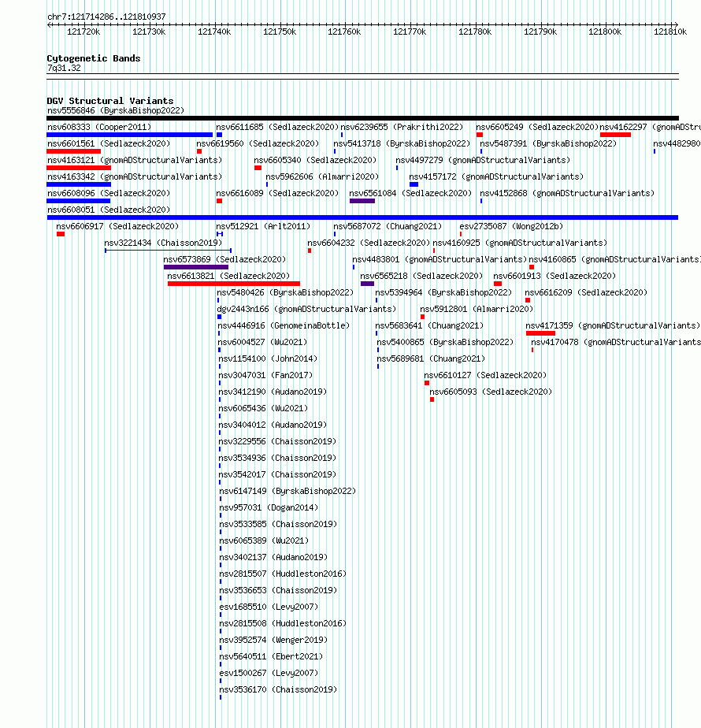Viewport: 701px width, 728px height.
Task: Click the red bar under nsv4162297
Action: (615, 135)
